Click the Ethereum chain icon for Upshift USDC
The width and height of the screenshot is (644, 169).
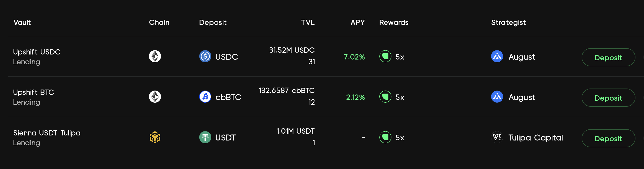click(x=155, y=56)
